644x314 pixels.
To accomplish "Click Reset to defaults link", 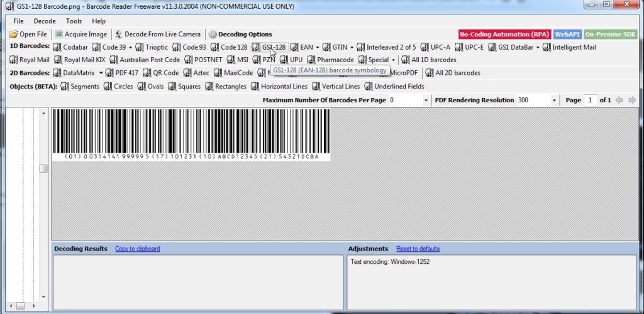I will 418,249.
